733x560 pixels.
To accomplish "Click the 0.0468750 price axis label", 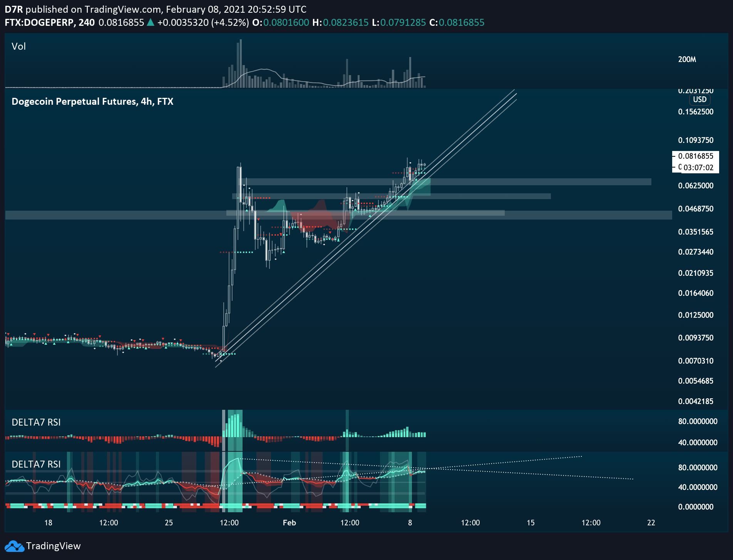I will point(696,209).
